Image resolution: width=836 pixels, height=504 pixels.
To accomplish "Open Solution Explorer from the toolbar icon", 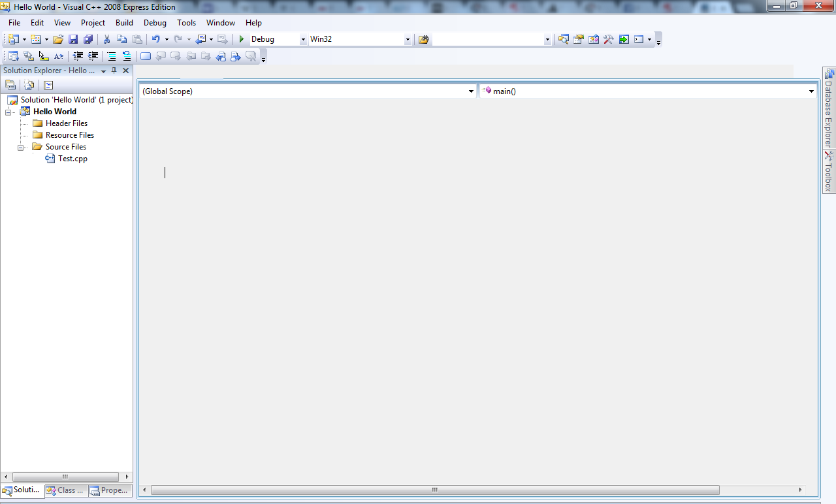I will pyautogui.click(x=563, y=39).
